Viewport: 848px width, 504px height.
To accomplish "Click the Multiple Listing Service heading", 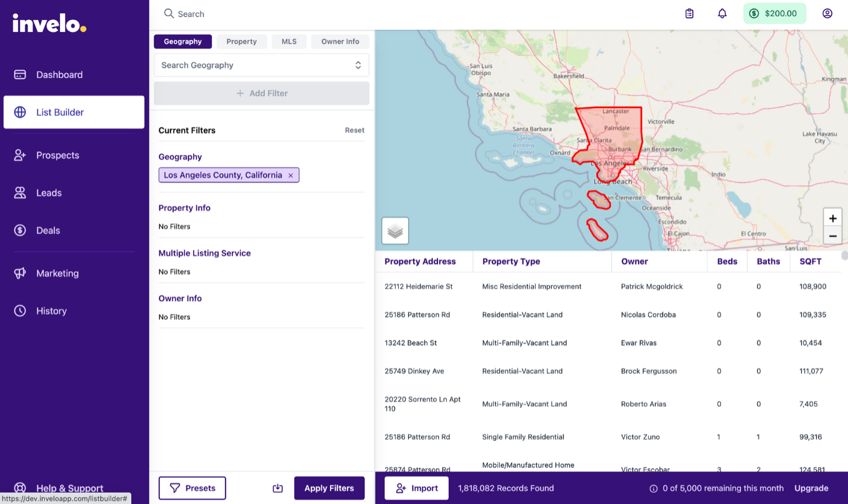I will [x=204, y=253].
